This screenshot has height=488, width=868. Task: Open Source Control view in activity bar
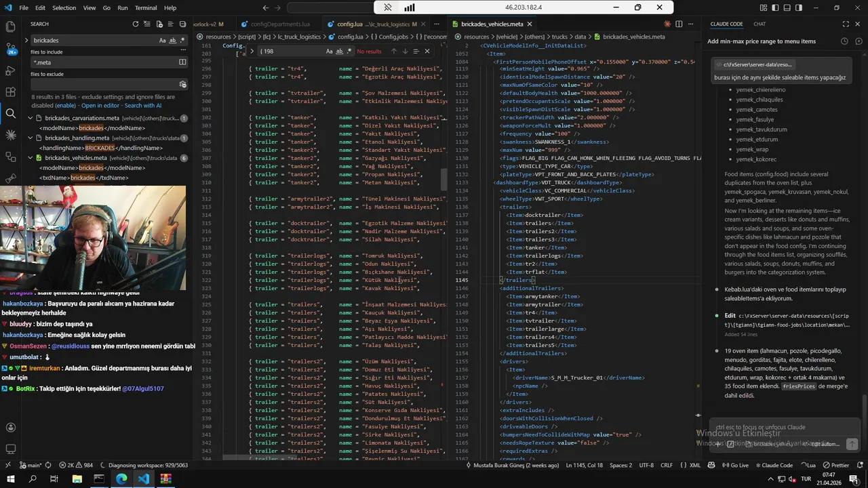11,49
